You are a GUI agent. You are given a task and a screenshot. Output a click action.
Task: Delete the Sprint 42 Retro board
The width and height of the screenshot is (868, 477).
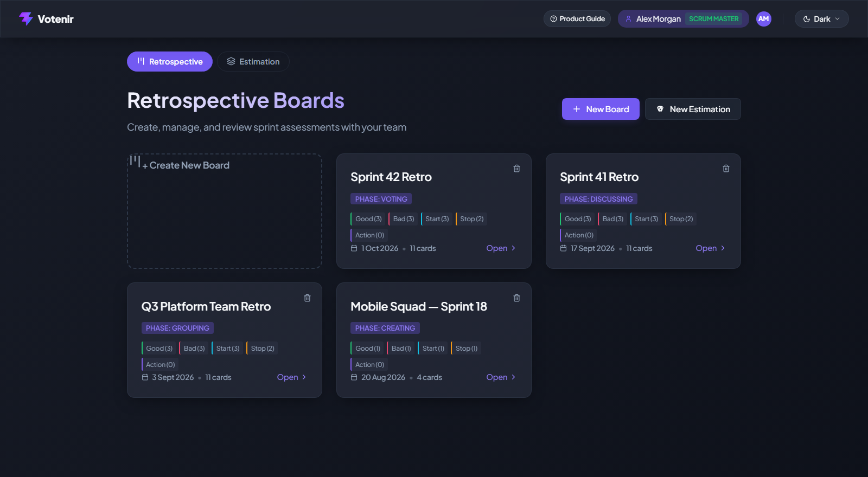tap(516, 169)
